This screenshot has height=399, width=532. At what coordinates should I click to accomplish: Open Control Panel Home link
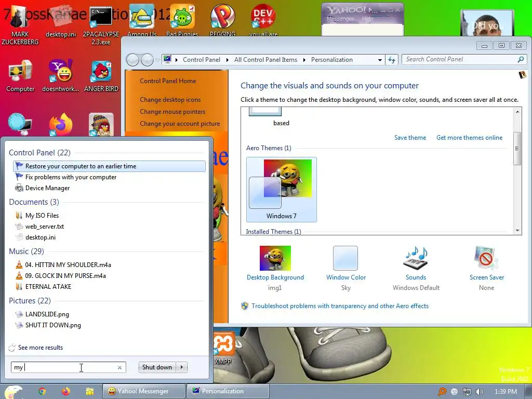click(x=168, y=81)
